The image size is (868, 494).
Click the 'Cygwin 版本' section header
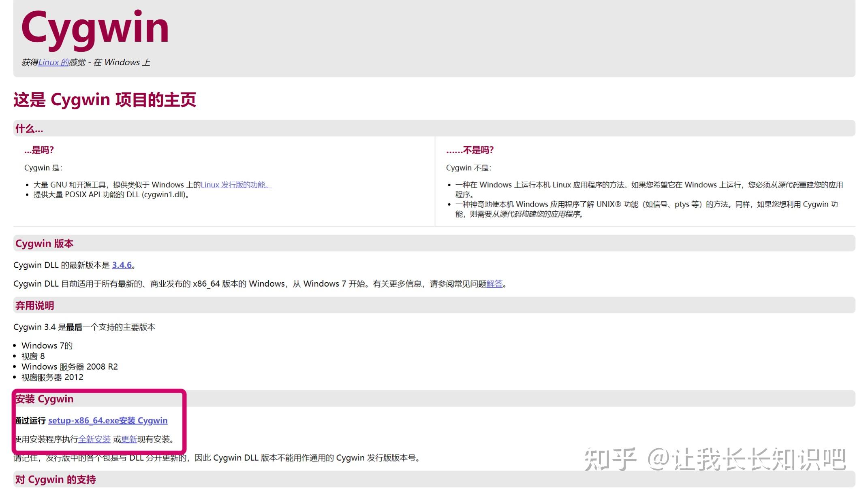44,243
